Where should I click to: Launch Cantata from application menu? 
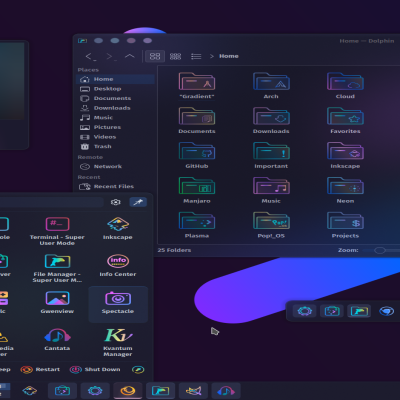[57, 339]
